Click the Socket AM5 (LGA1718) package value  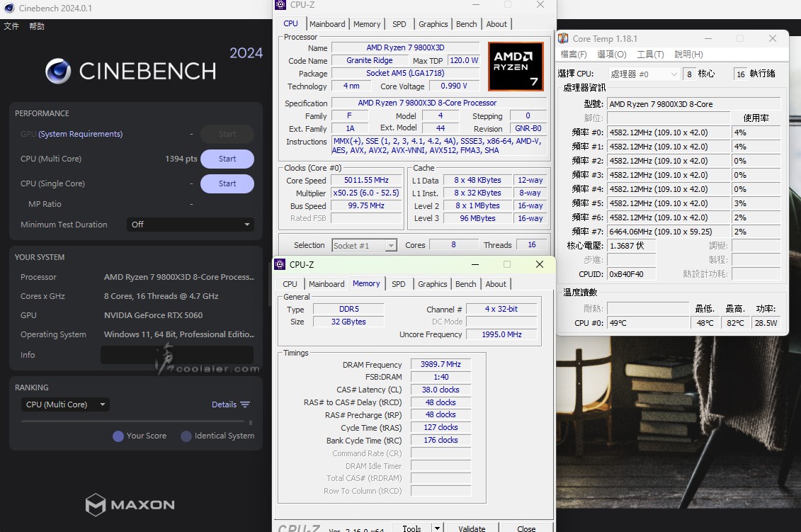(x=406, y=73)
